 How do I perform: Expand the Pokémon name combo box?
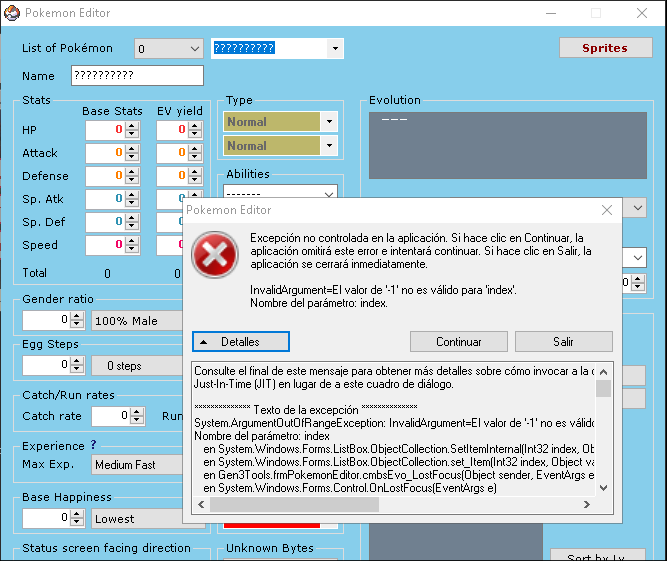click(x=334, y=48)
